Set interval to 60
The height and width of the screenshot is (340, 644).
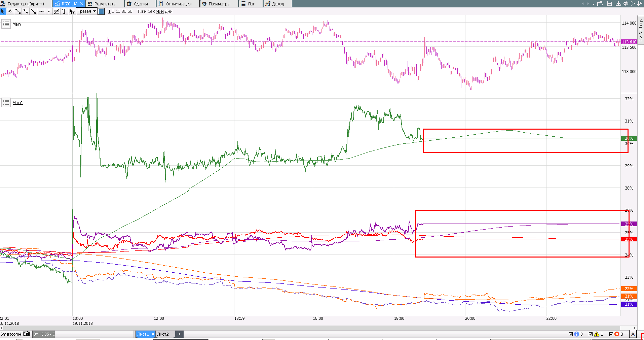point(130,11)
